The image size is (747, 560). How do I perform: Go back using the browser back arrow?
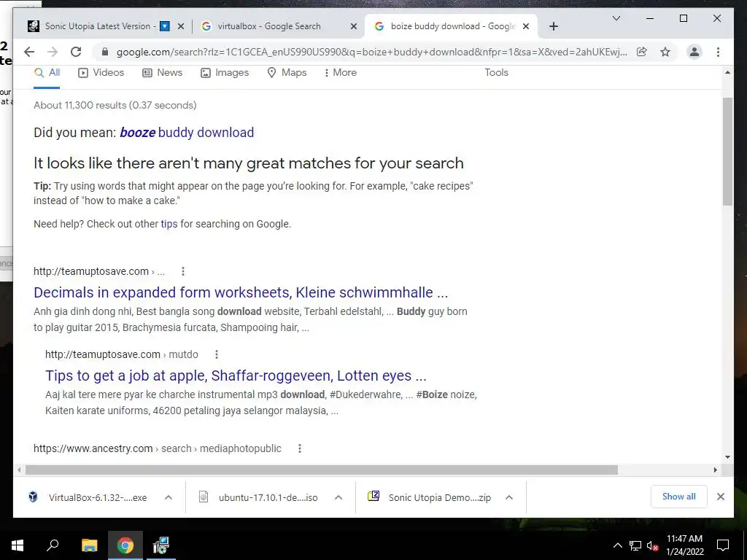coord(29,52)
